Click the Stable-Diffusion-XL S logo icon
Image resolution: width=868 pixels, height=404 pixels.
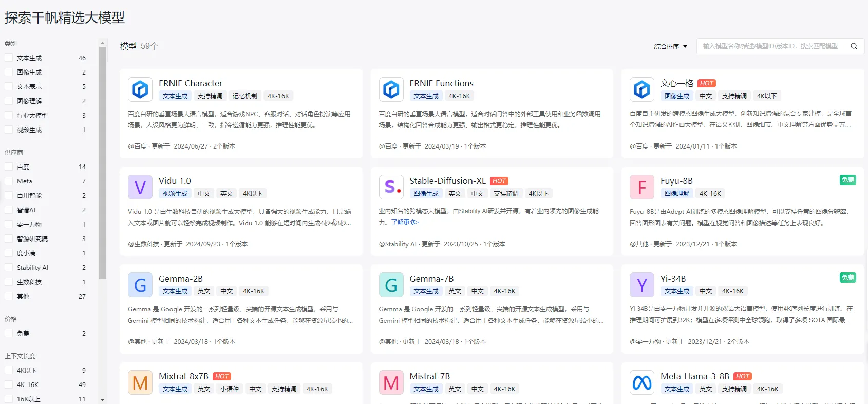click(391, 187)
